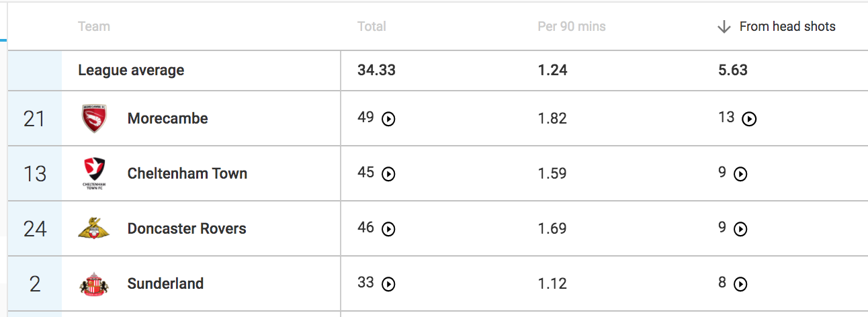Open the Cheltenham Town team page
This screenshot has height=317, width=868.
tap(187, 173)
